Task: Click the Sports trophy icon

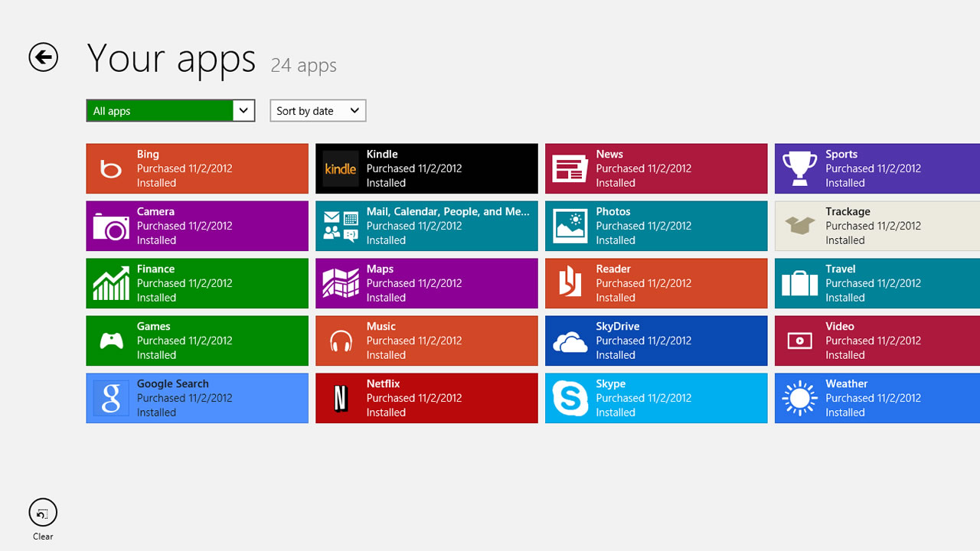Action: (799, 168)
